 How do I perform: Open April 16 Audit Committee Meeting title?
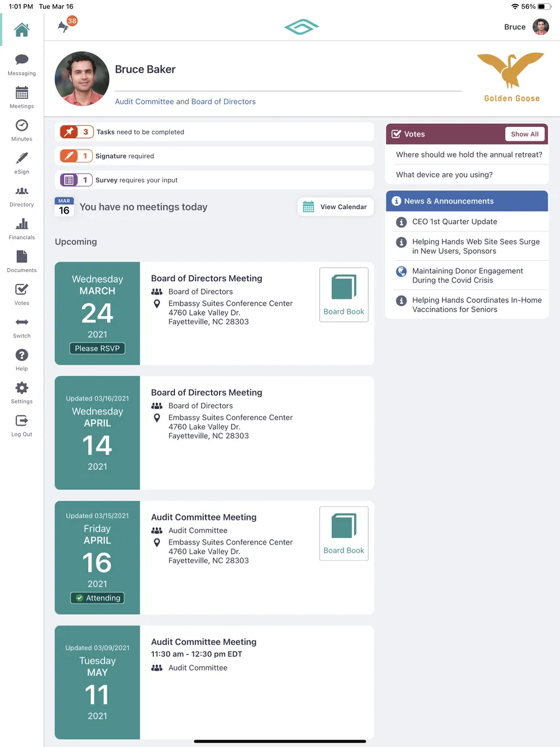203,517
